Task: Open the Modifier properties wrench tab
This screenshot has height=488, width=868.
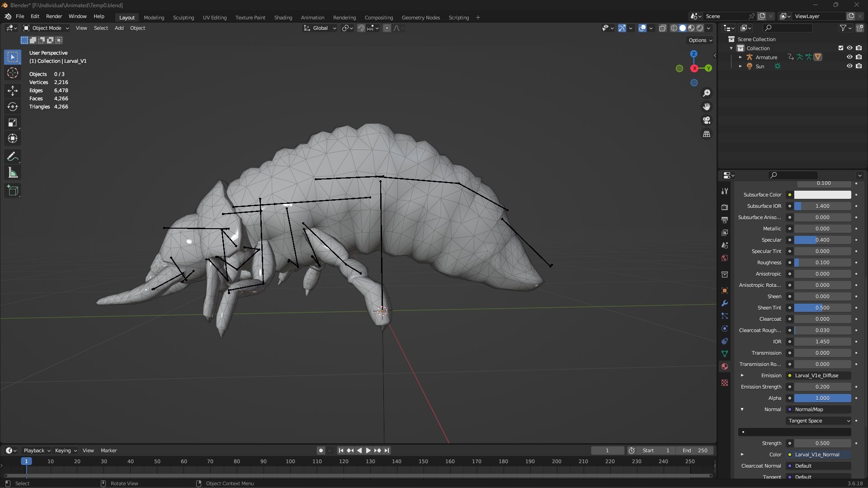Action: point(725,303)
